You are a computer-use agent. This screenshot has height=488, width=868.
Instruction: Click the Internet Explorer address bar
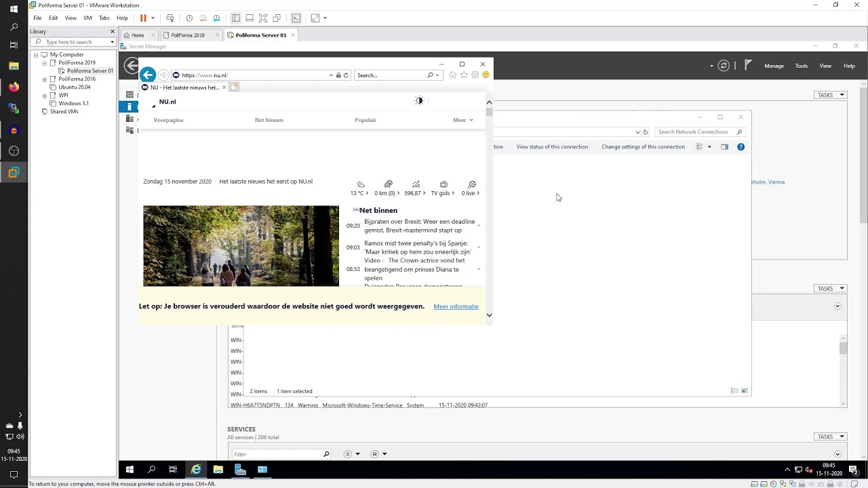point(251,75)
